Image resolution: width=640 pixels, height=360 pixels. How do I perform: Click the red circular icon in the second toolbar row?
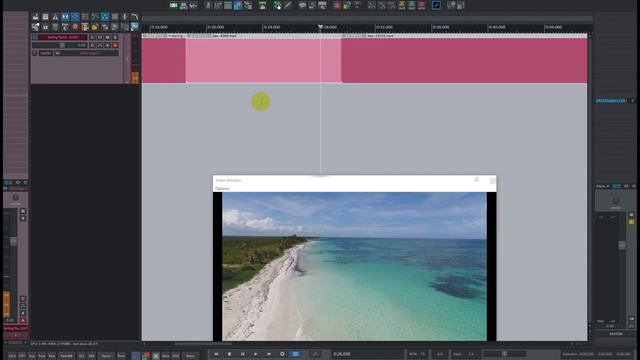click(x=75, y=27)
